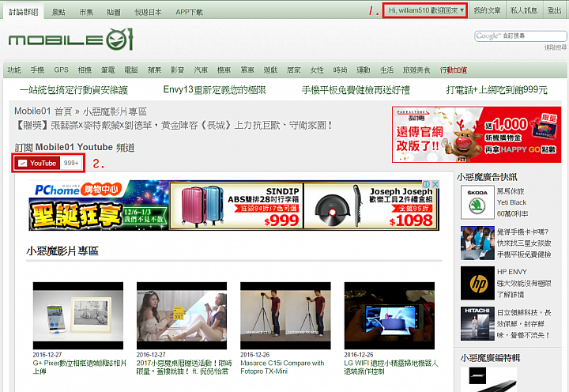The image size is (569, 392).
Task: Open 黑馬休旅 Yeti Black ad text
Action: (x=512, y=202)
